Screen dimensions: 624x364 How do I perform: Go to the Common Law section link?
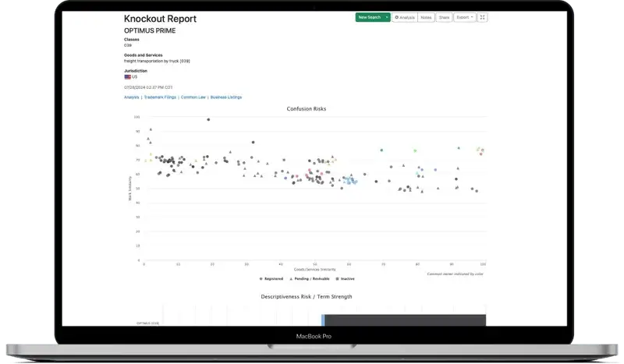point(193,97)
